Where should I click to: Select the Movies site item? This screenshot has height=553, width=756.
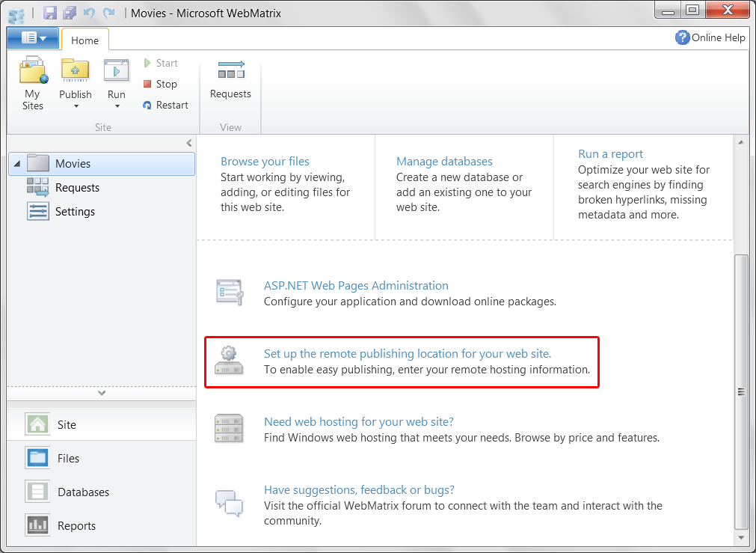(x=102, y=164)
